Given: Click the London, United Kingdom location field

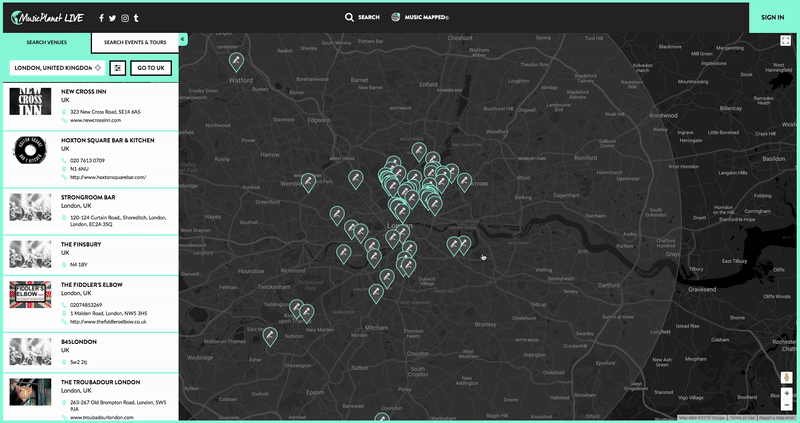Looking at the screenshot, I should 52,67.
